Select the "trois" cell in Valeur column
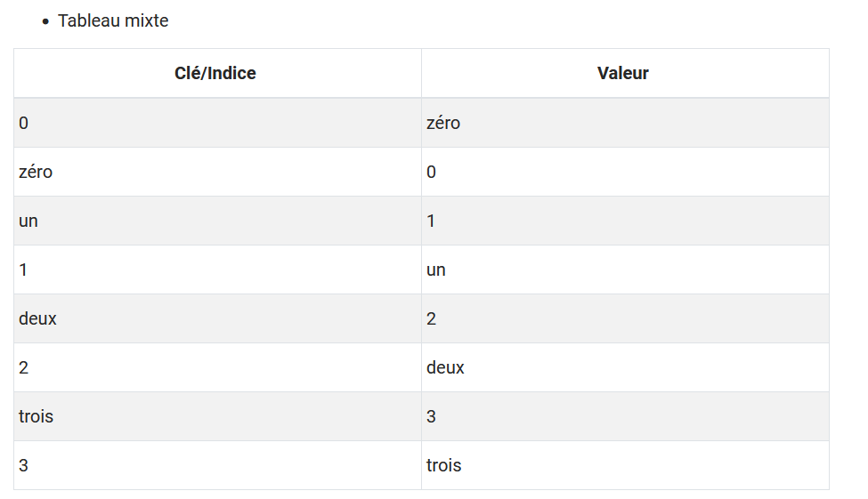 pyautogui.click(x=444, y=465)
